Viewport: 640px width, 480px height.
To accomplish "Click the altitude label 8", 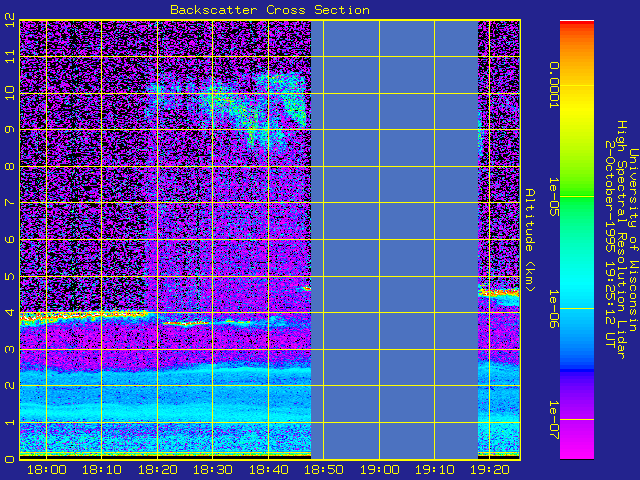I will point(10,166).
